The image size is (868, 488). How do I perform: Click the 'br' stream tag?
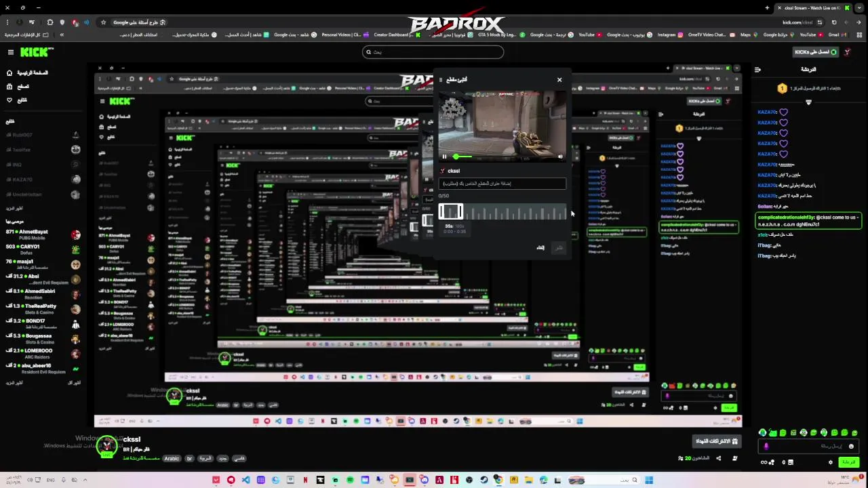point(189,459)
